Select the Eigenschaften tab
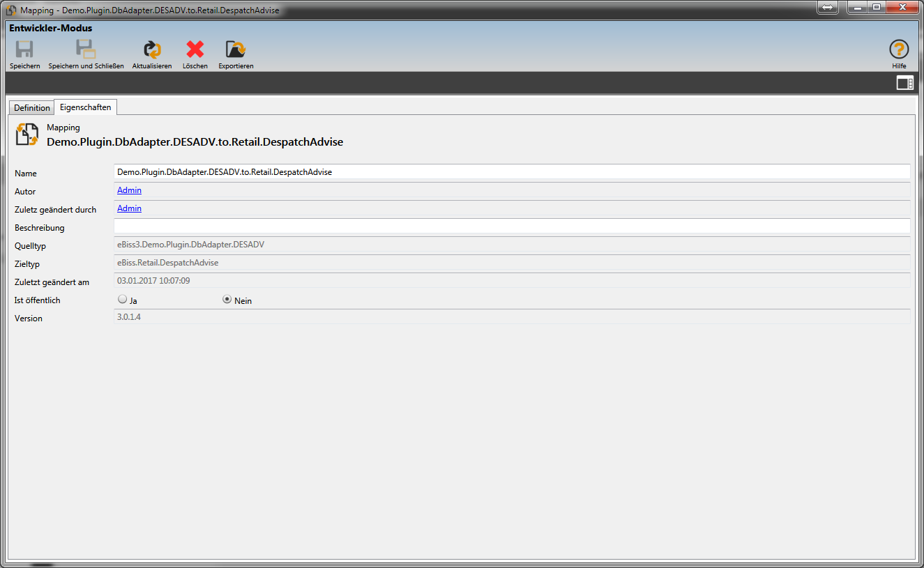 pos(85,107)
